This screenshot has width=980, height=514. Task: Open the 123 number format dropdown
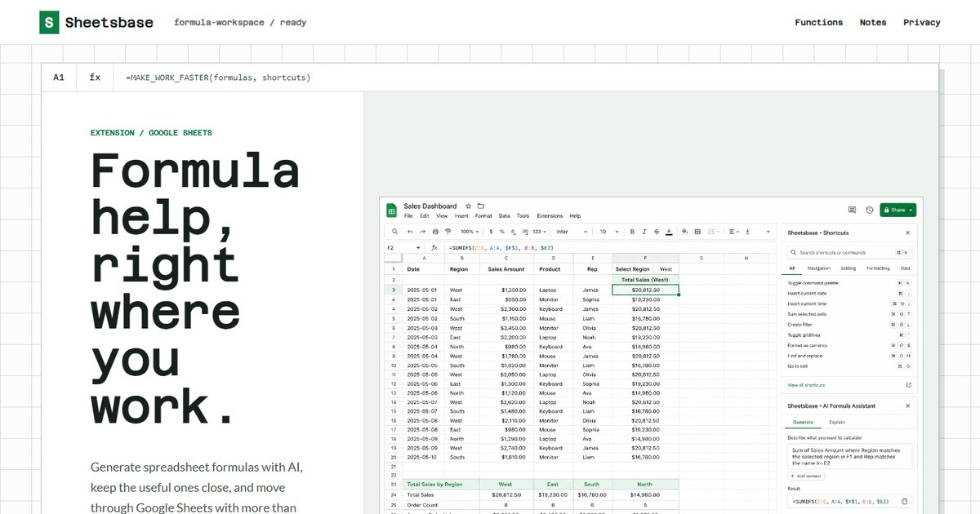tap(539, 232)
